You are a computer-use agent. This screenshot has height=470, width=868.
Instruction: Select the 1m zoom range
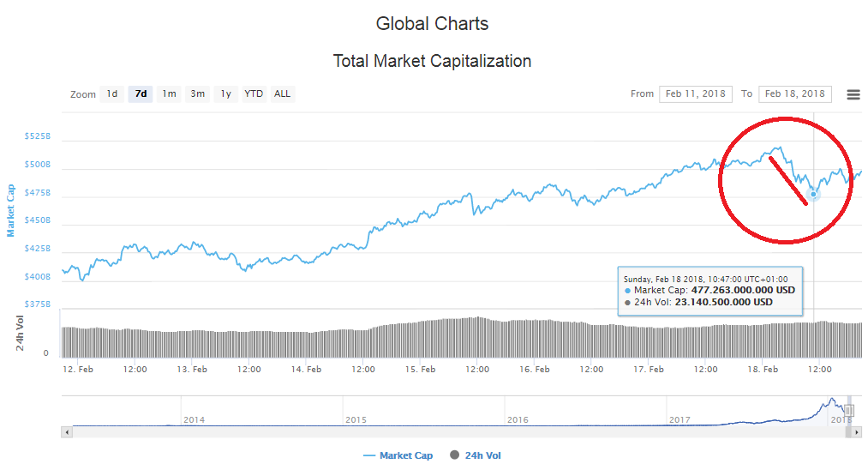170,93
